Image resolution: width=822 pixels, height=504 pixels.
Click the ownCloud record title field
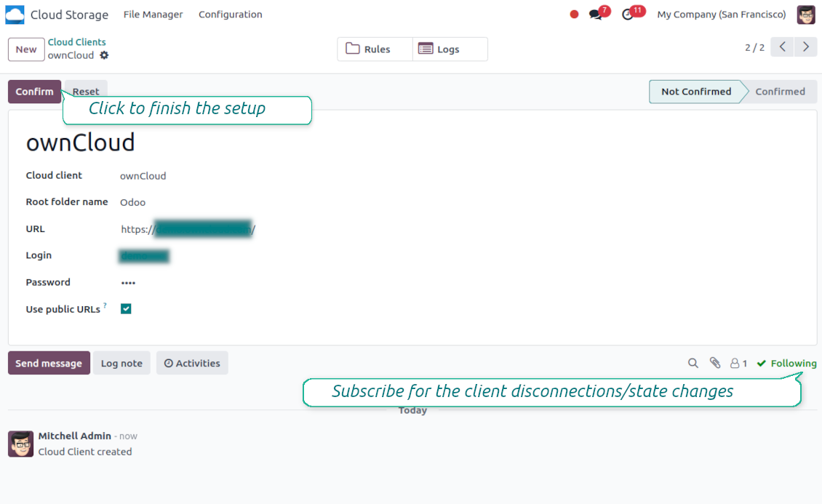(80, 143)
